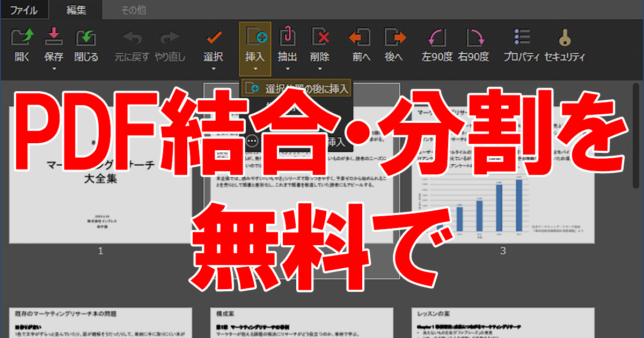
Task: Click the page number label 1
Action: coord(100,251)
